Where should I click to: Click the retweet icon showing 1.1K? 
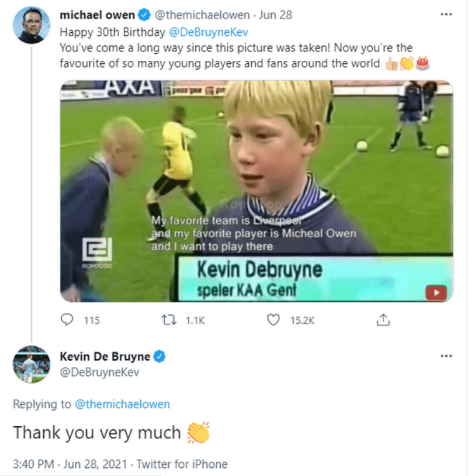pos(169,320)
